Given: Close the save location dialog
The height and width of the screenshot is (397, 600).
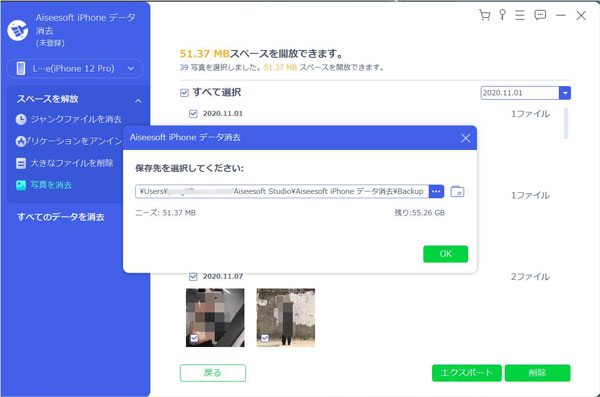Looking at the screenshot, I should 465,138.
